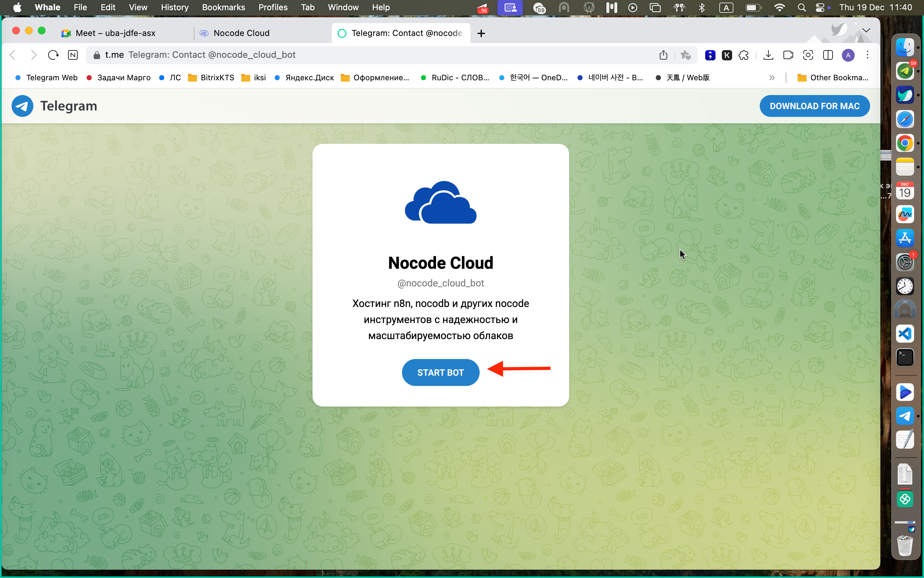The height and width of the screenshot is (578, 924).
Task: Open the 네이버 사전 bookmark
Action: click(610, 78)
